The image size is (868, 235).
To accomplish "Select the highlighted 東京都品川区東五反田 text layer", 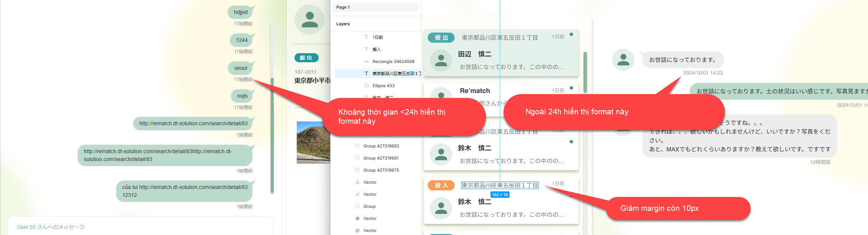I will [x=396, y=74].
